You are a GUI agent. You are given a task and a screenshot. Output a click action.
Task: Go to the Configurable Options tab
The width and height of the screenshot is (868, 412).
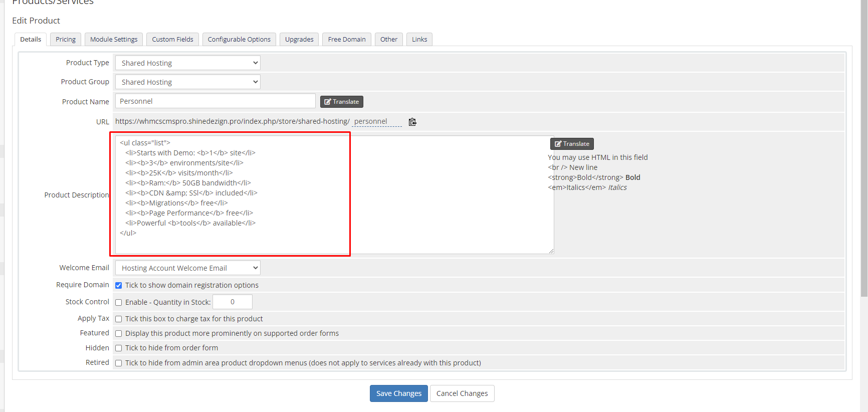(239, 40)
